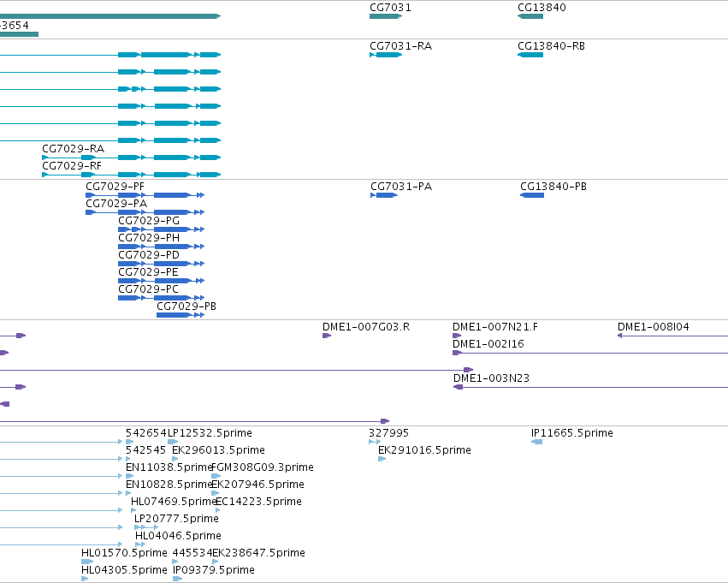The width and height of the screenshot is (728, 583).
Task: Click EST IP11665.5prime label
Action: click(x=572, y=433)
